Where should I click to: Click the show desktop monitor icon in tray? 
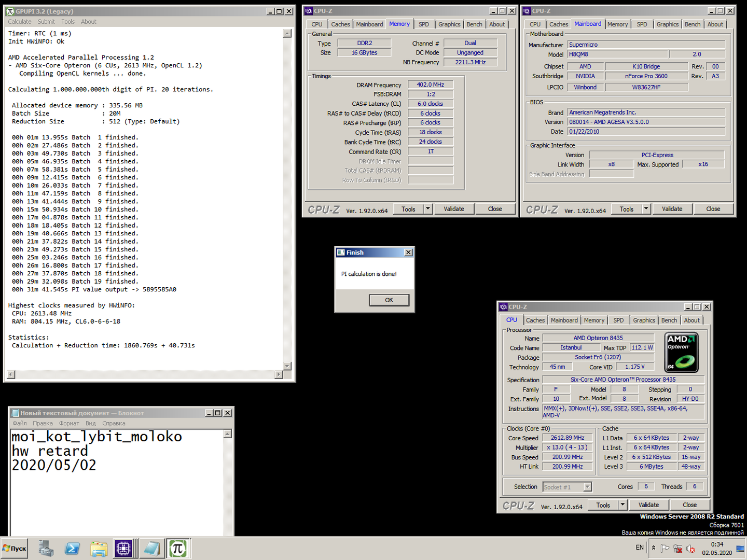point(740,548)
